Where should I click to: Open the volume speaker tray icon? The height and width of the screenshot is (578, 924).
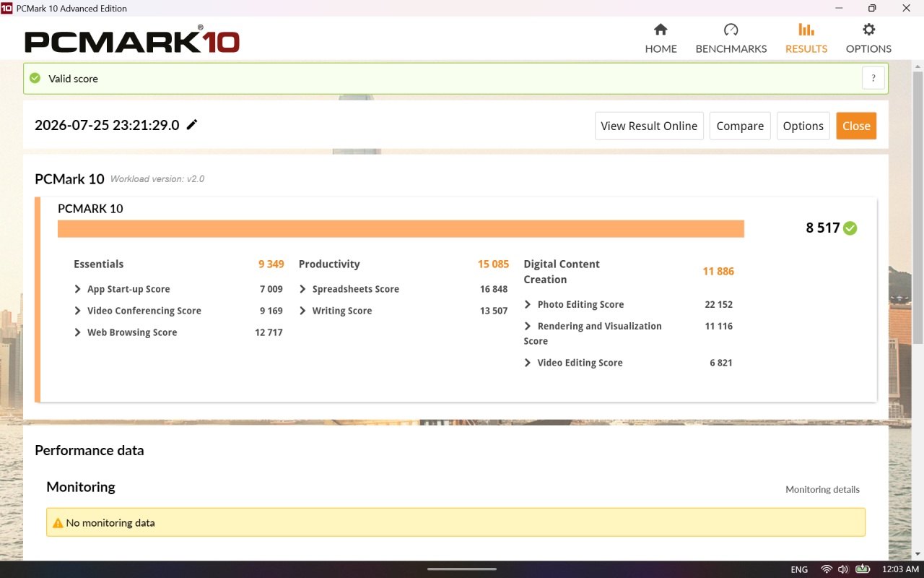tap(843, 569)
